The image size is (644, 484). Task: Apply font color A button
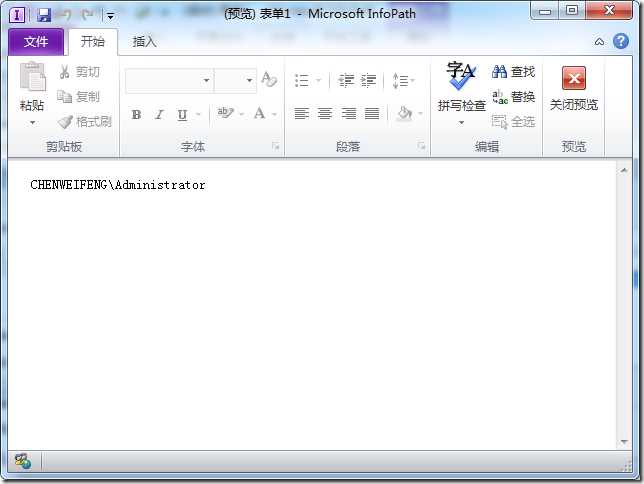tap(260, 113)
